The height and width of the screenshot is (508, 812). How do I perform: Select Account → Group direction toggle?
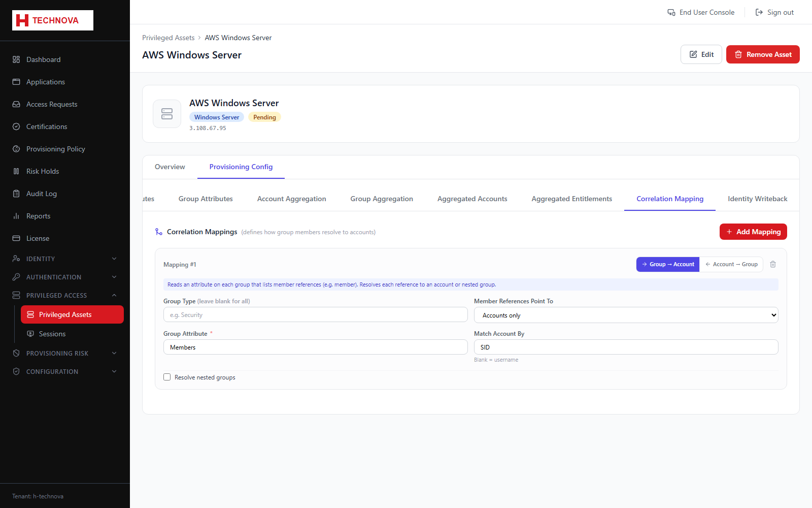pyautogui.click(x=731, y=264)
